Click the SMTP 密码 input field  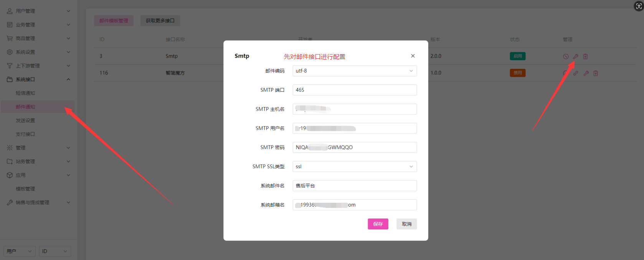pos(355,147)
